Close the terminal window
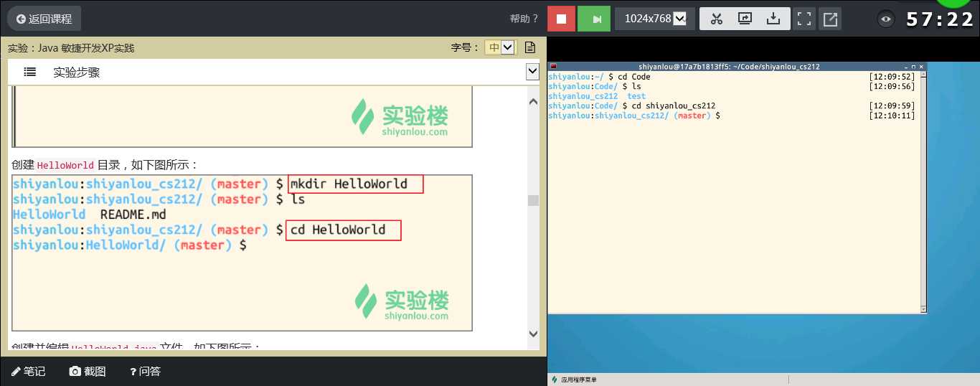 pyautogui.click(x=923, y=67)
